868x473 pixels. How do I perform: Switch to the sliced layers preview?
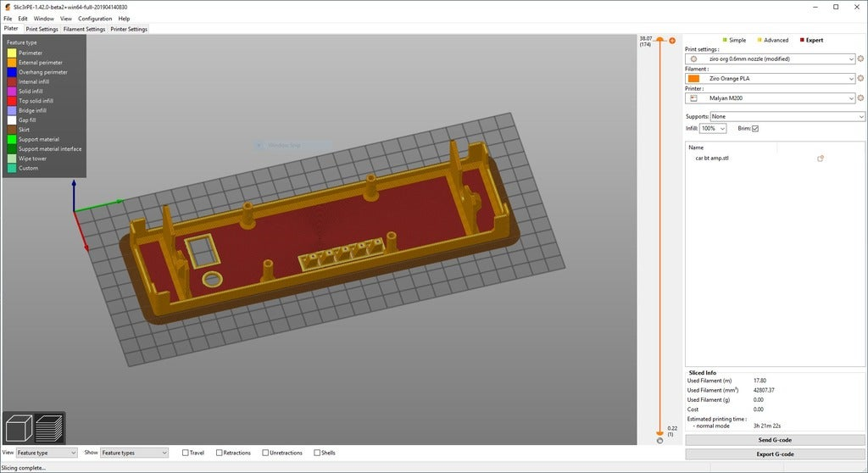coord(49,428)
